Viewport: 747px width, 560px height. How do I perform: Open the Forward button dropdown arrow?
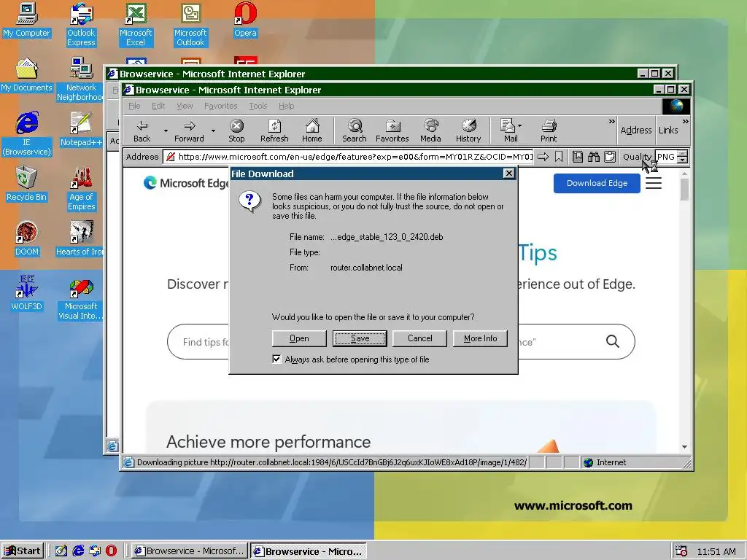click(213, 131)
